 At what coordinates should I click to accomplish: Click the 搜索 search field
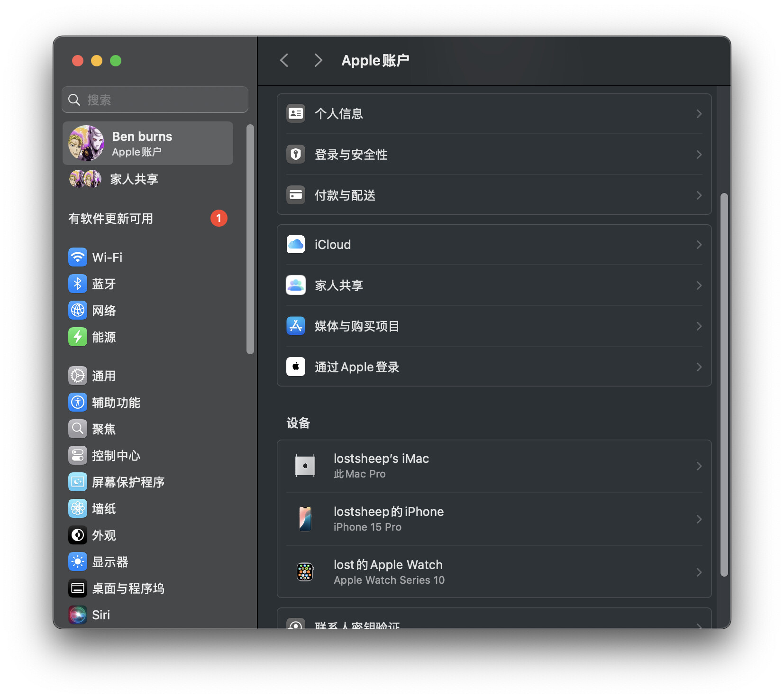click(x=155, y=100)
